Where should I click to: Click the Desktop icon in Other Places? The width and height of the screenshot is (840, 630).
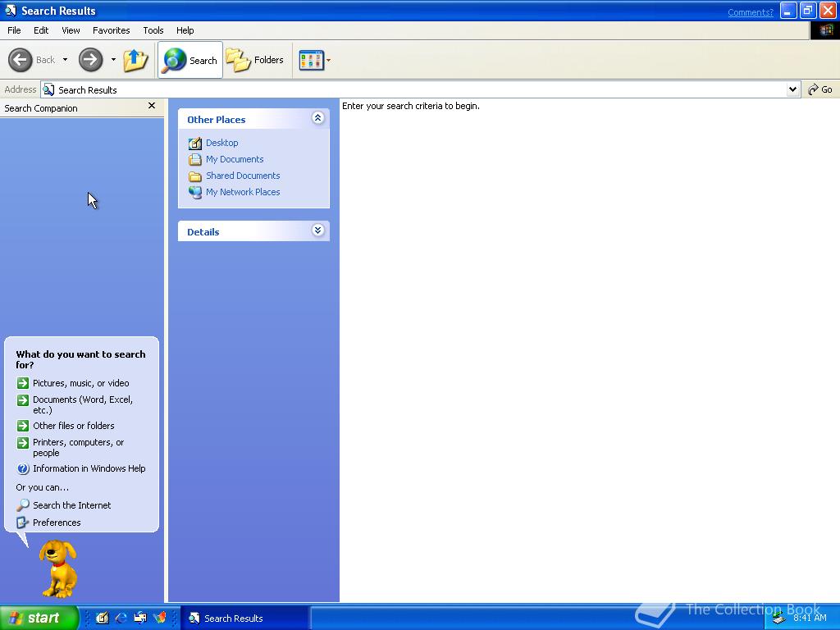[x=195, y=143]
